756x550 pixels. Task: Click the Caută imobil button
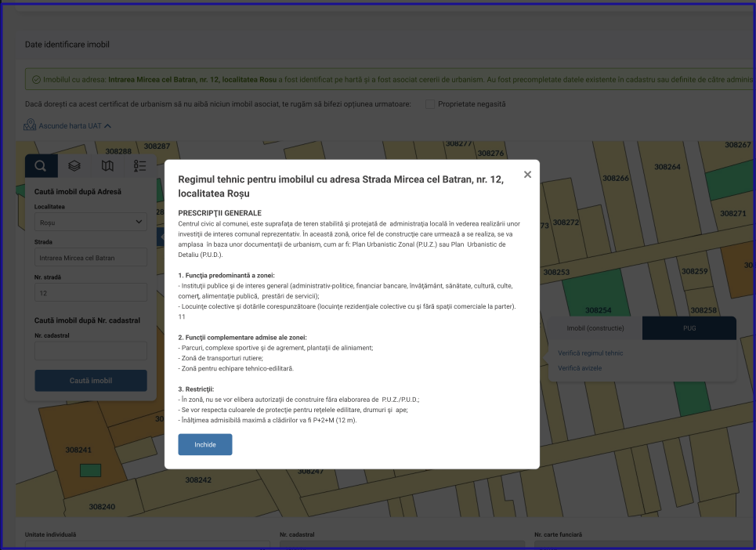point(91,380)
